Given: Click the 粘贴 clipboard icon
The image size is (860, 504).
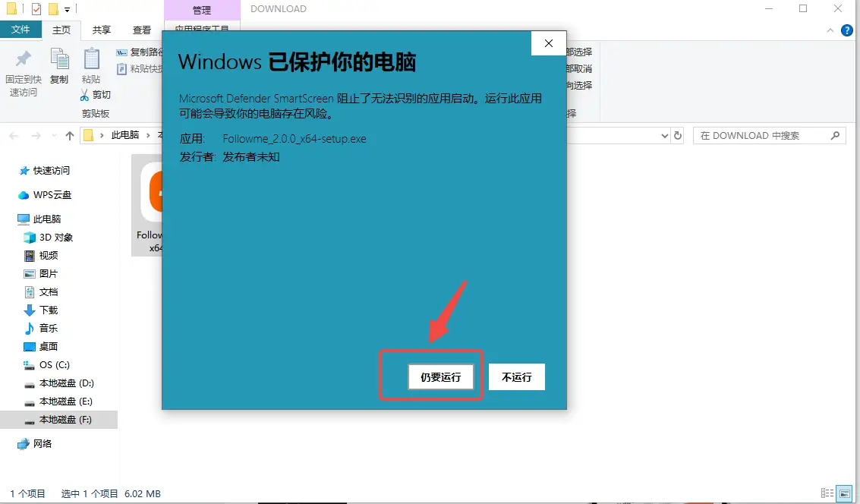Looking at the screenshot, I should pos(92,59).
